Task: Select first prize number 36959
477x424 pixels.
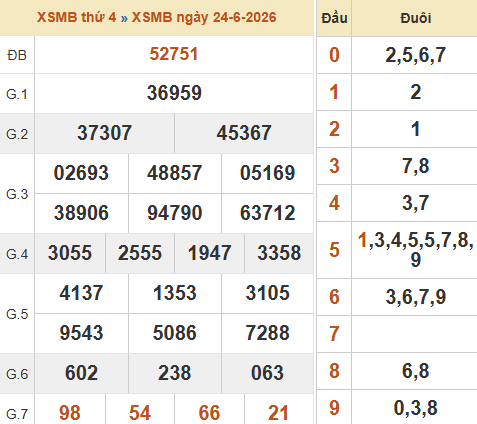Action: point(174,93)
